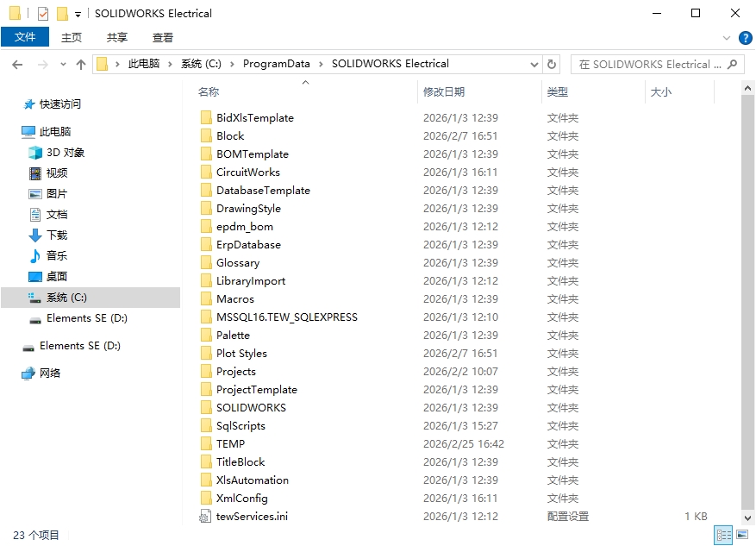756x546 pixels.
Task: Sort by 修改日期 column header
Action: click(x=444, y=91)
